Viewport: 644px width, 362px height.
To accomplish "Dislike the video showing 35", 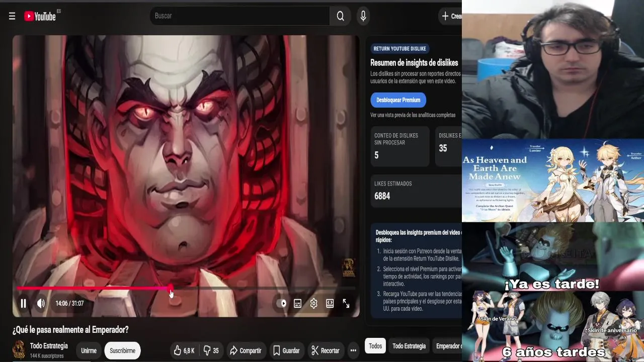I will [211, 350].
